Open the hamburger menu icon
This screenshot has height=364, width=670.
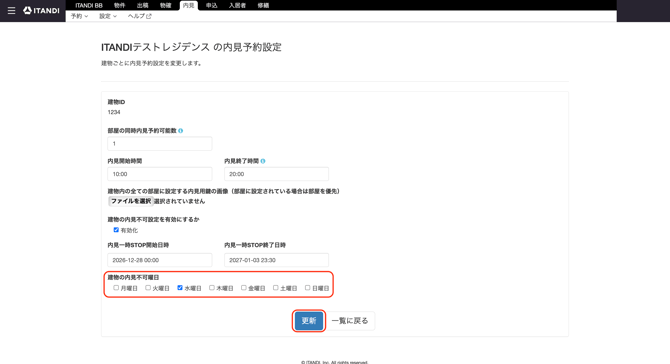[x=12, y=10]
